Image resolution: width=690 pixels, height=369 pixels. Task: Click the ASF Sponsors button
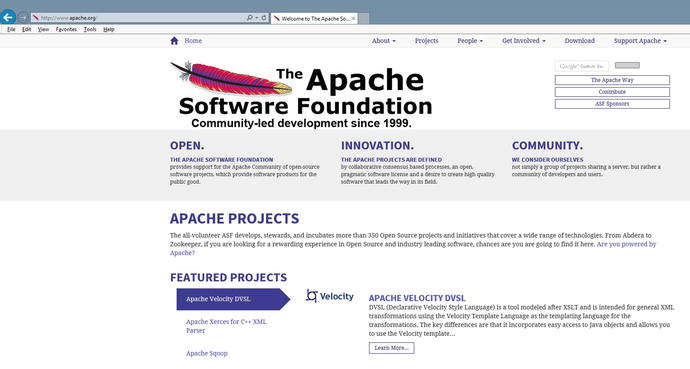point(612,104)
